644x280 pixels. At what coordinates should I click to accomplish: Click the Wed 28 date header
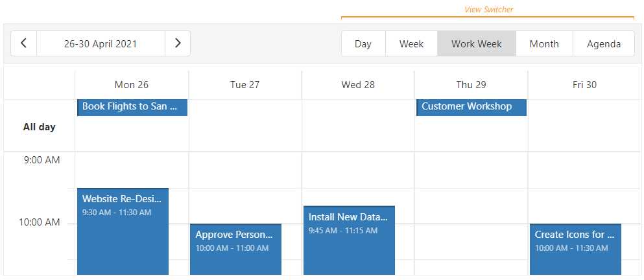coord(358,85)
